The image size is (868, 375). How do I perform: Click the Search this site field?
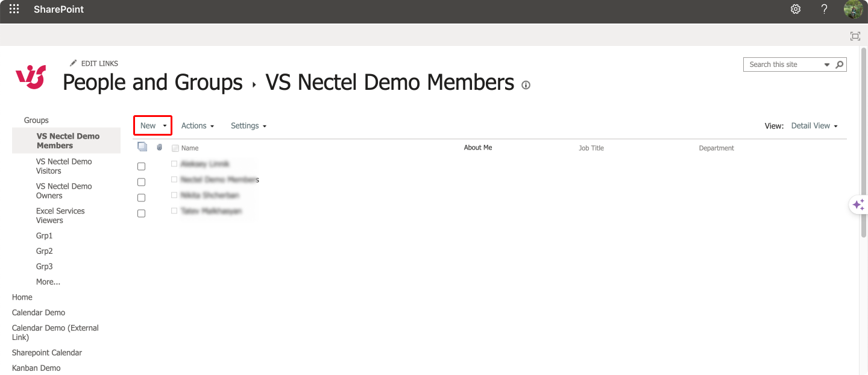(784, 65)
